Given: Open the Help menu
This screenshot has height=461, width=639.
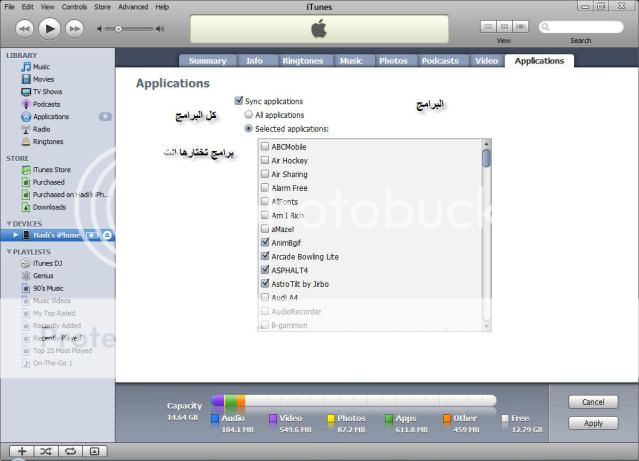Looking at the screenshot, I should pyautogui.click(x=162, y=7).
